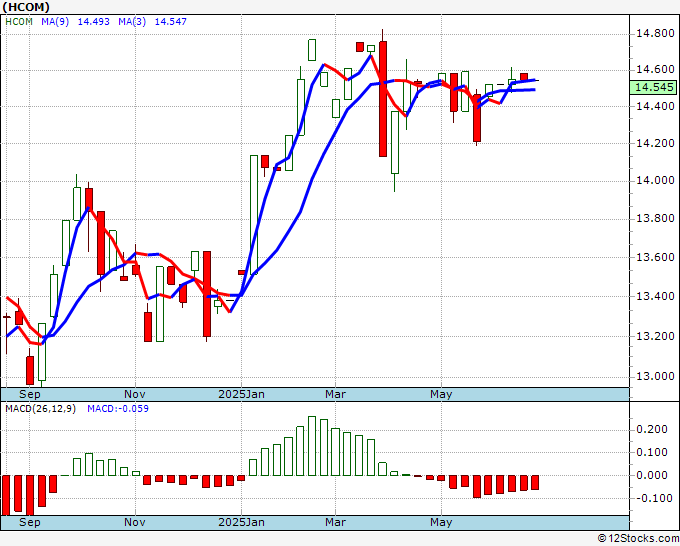Click Nov on the MACD panel axis

click(134, 522)
